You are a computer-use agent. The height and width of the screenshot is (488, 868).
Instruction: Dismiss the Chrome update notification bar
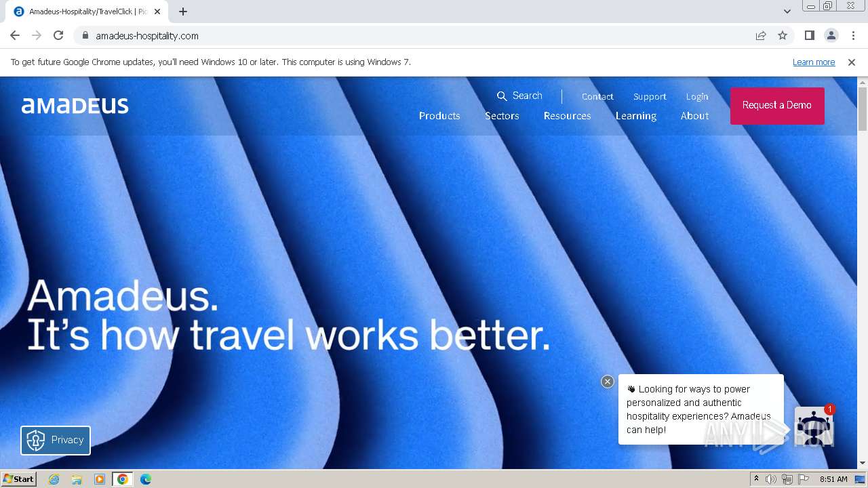[852, 62]
